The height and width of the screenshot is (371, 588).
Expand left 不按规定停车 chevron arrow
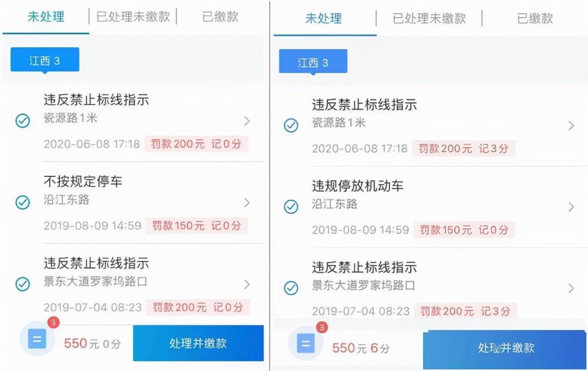click(x=247, y=202)
